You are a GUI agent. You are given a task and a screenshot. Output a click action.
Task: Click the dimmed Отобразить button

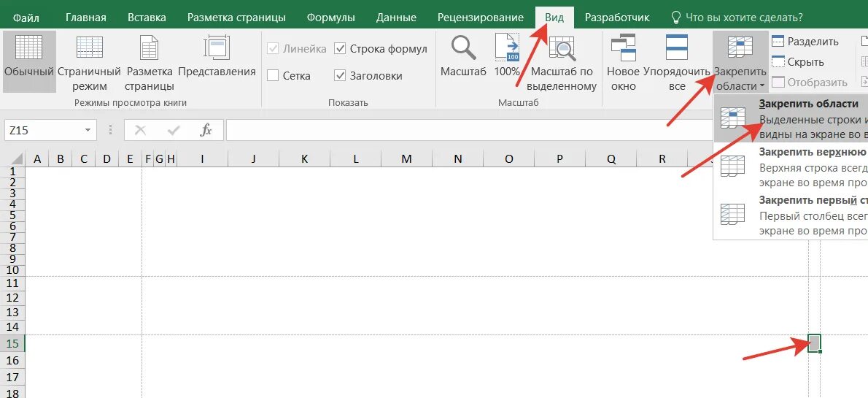(810, 83)
